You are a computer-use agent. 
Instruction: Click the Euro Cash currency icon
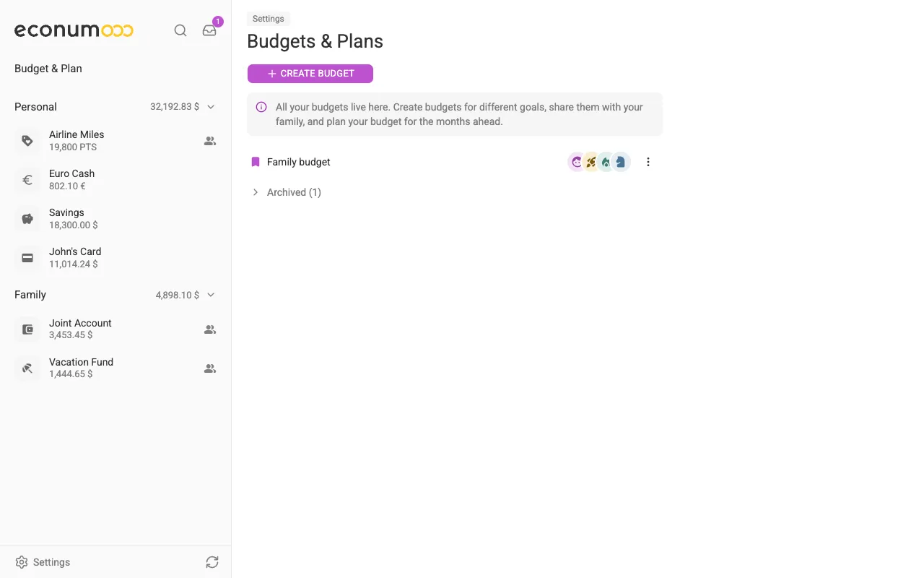point(27,180)
